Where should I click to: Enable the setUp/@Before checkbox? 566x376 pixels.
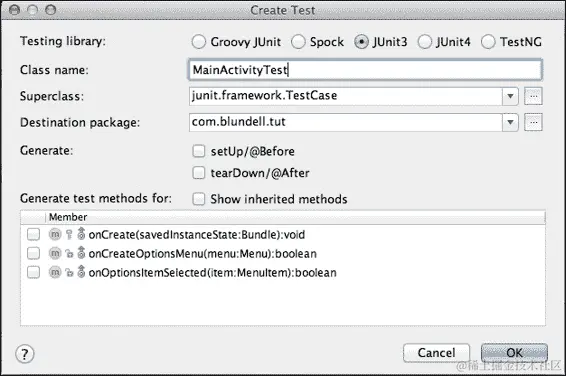click(x=199, y=151)
